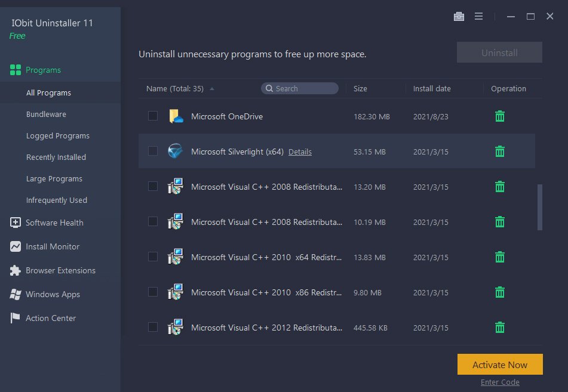Click the trash icon for Microsoft Silverlight

pyautogui.click(x=499, y=151)
